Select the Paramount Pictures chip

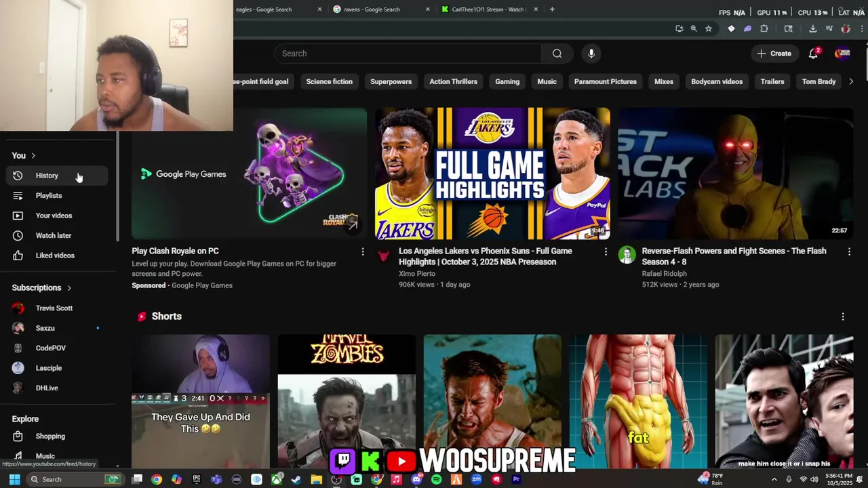coord(606,81)
